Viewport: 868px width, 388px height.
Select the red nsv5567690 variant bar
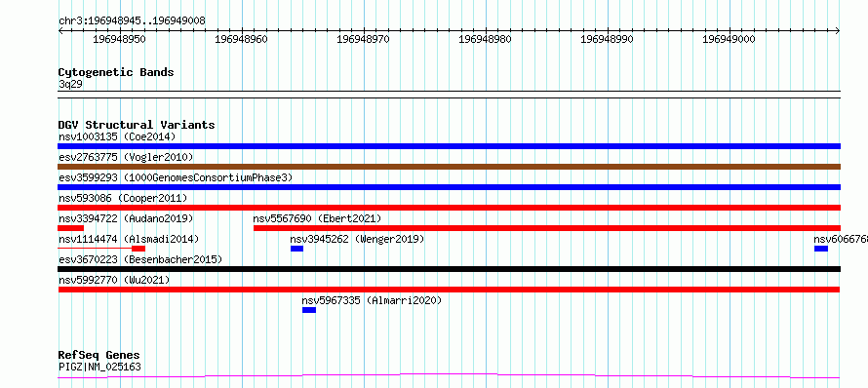(547, 228)
